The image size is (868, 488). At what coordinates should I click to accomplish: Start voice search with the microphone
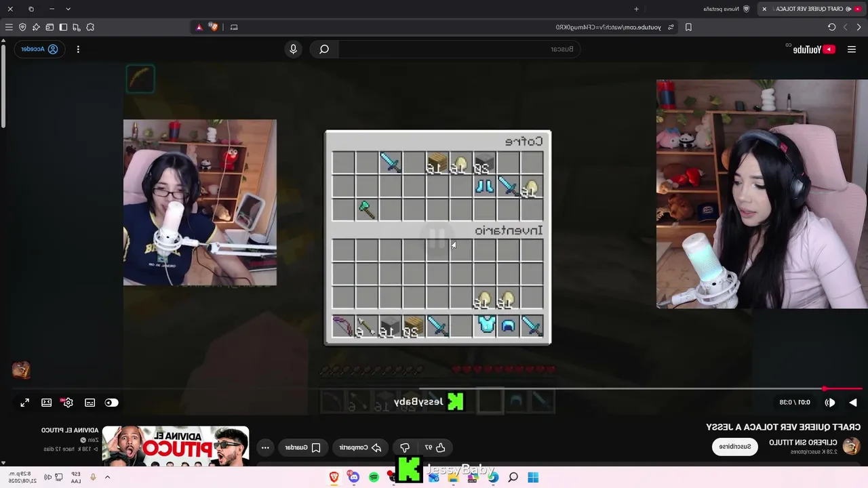click(x=293, y=49)
